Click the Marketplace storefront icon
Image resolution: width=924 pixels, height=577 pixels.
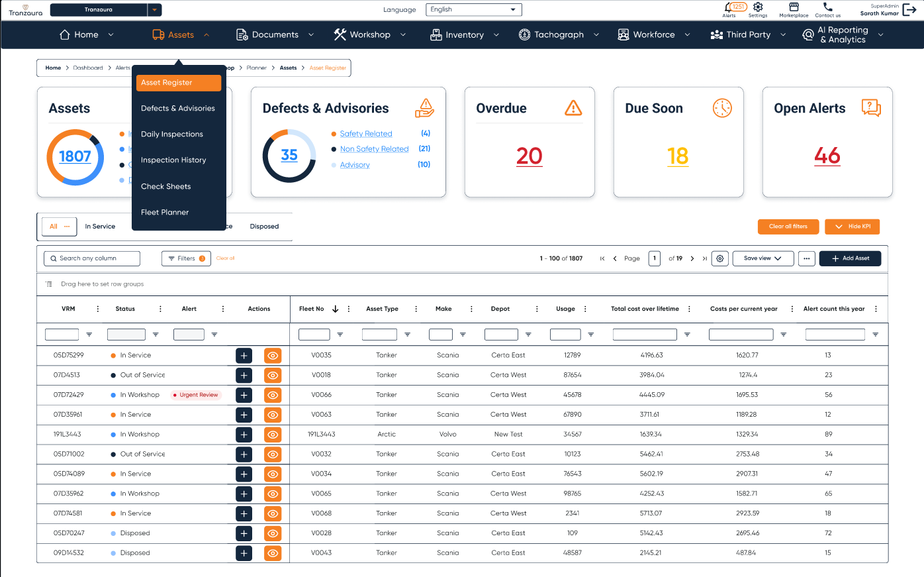click(x=793, y=8)
